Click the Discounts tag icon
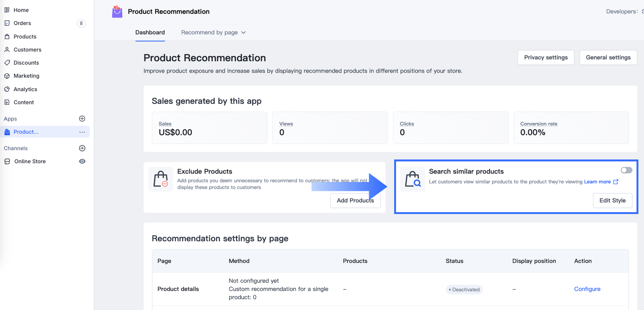 7,63
